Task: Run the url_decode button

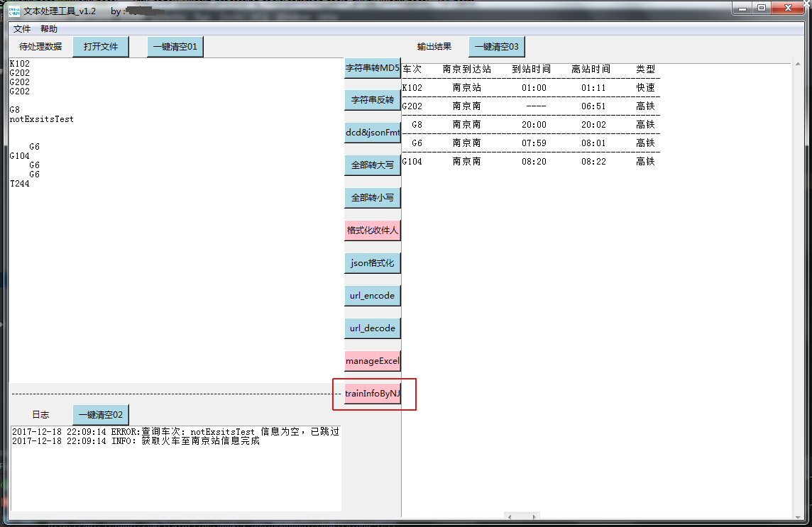Action: coord(373,328)
